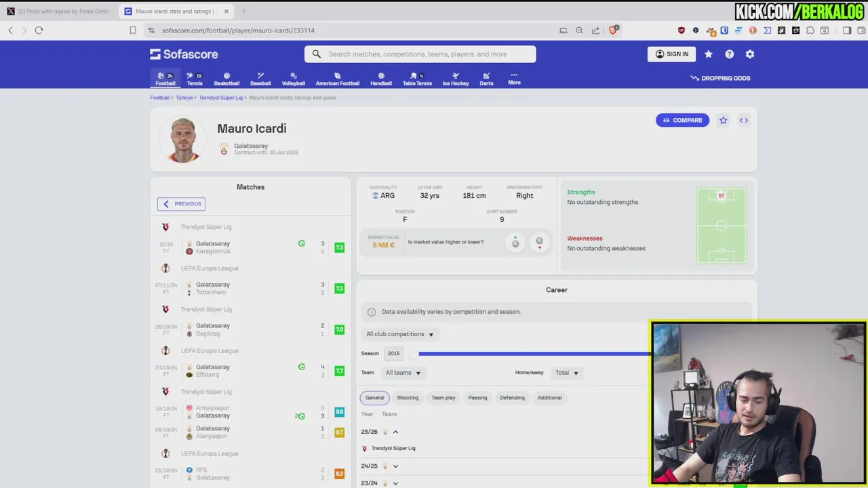Screen dimensions: 868x488
Task: Click the 7.3 rating badge
Action: pyautogui.click(x=339, y=247)
